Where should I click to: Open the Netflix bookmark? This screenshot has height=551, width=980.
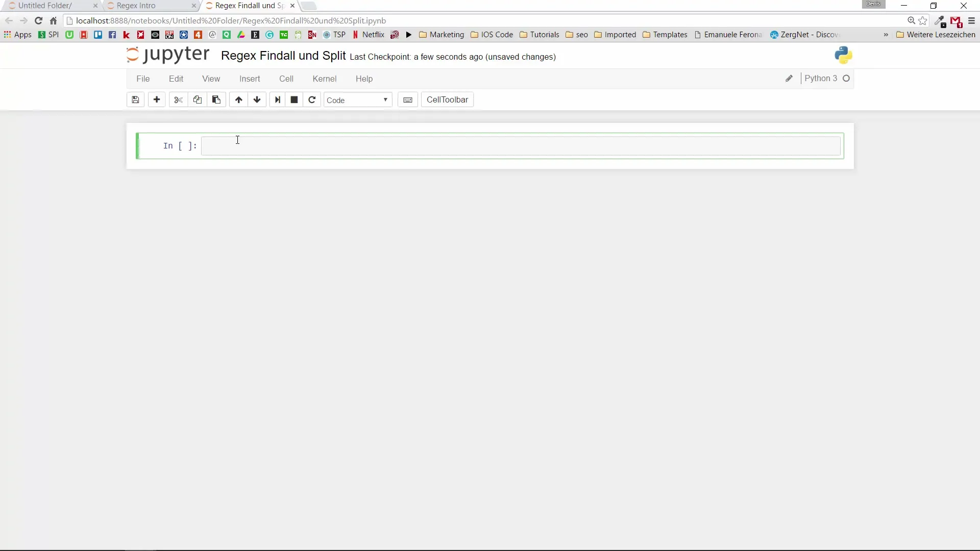(368, 35)
